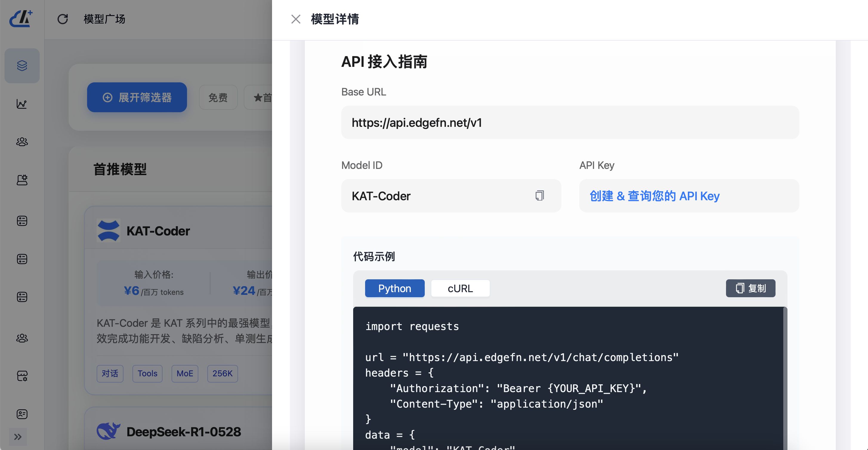The image size is (868, 450).
Task: Open the DeepSeek-R1-0528 model card
Action: pos(183,431)
